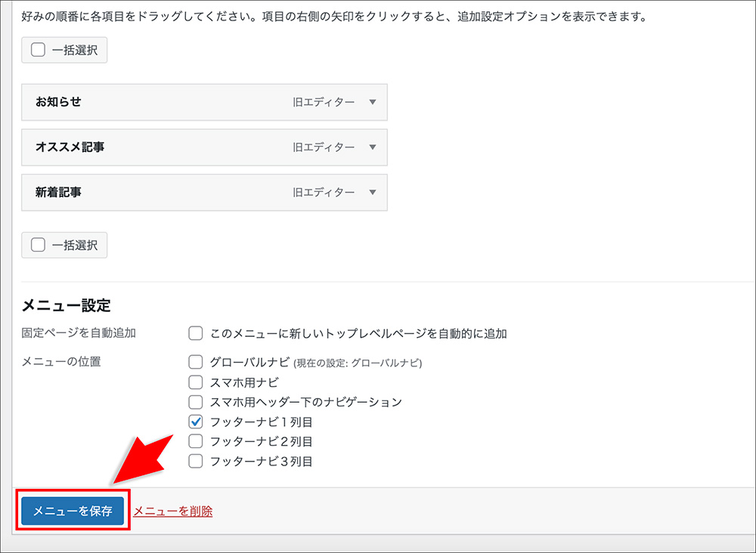The width and height of the screenshot is (756, 553).
Task: Enable スマホ用ヘッダー下のナビゲーション checkbox
Action: point(196,402)
